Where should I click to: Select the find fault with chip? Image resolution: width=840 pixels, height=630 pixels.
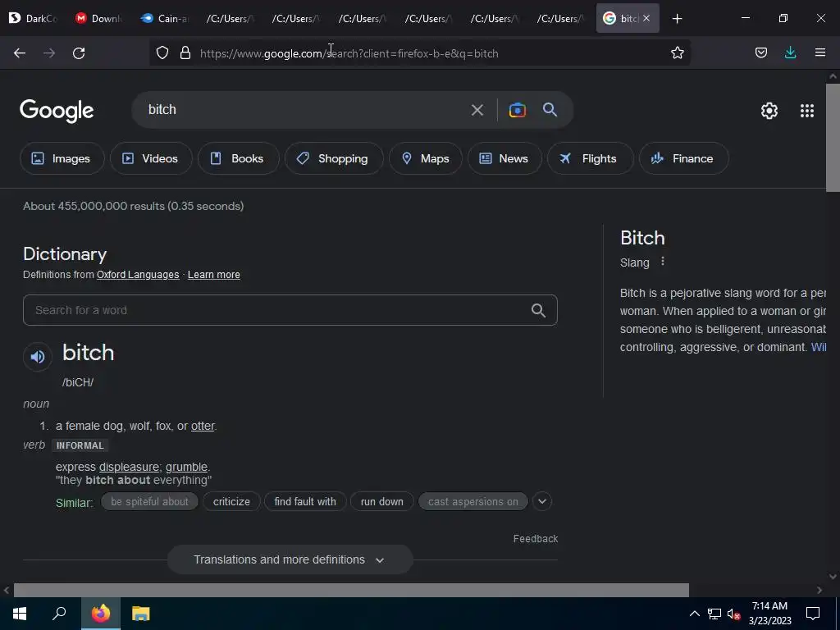pyautogui.click(x=305, y=502)
